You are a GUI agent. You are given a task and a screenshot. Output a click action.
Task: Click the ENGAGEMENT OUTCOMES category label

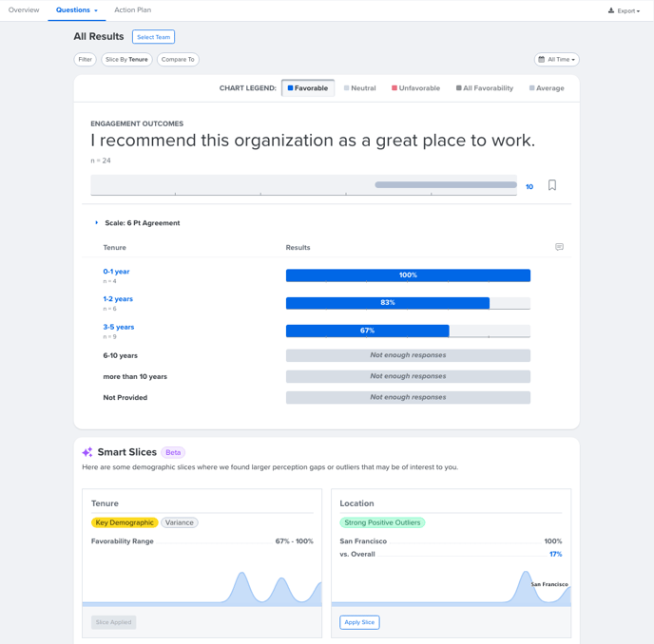pyautogui.click(x=137, y=123)
